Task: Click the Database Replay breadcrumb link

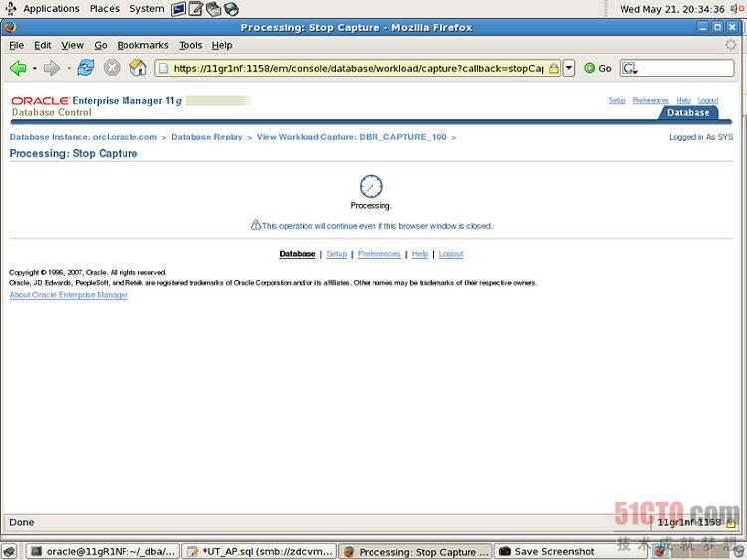Action: pyautogui.click(x=206, y=137)
